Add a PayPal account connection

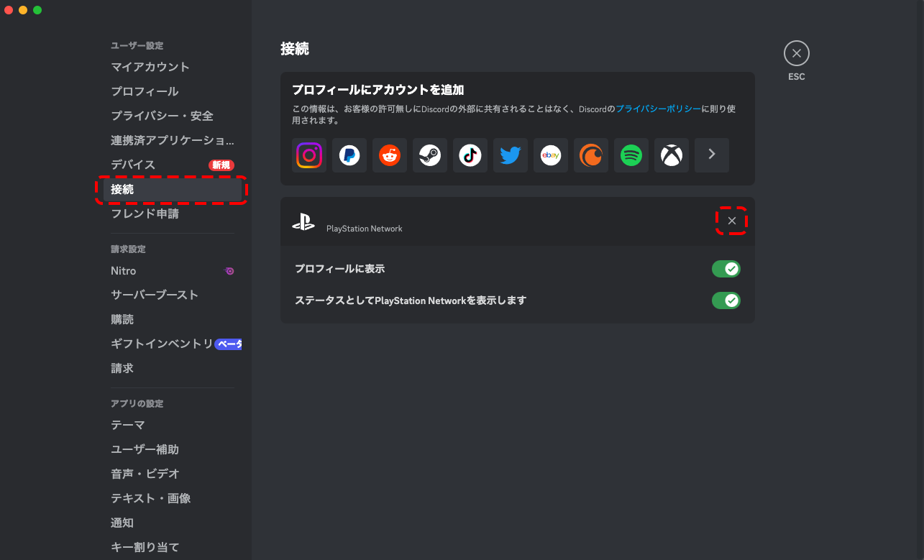coord(349,155)
